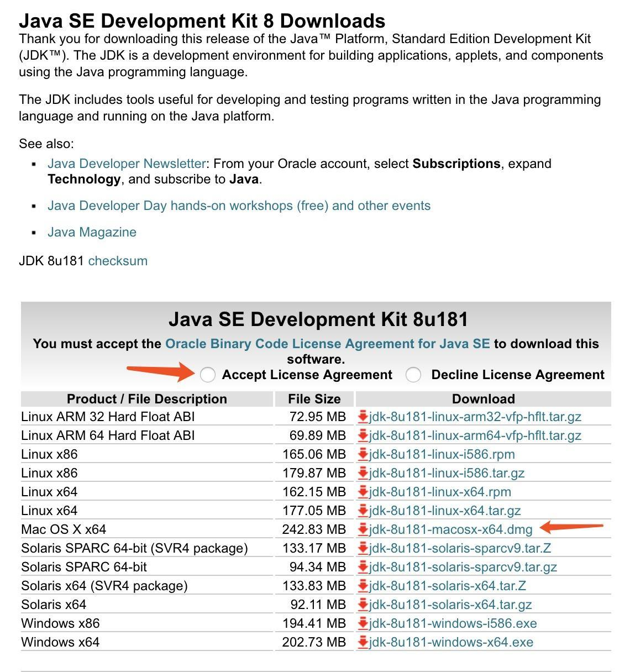
Task: Open the Java Developer Newsletter link
Action: click(127, 164)
